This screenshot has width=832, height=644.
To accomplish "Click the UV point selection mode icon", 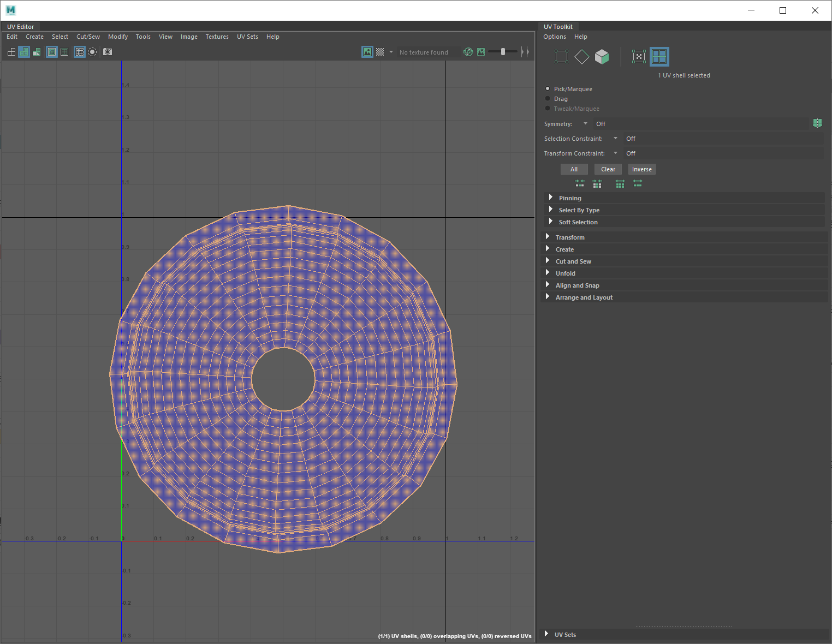I will 638,57.
